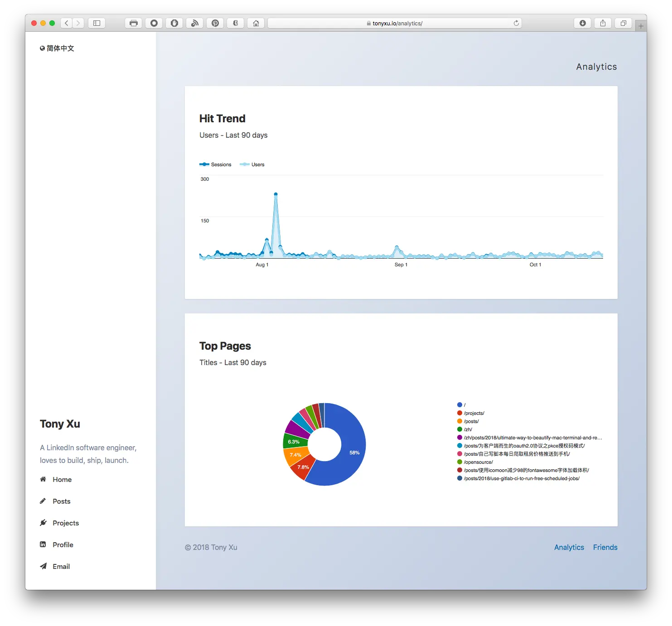672x626 pixels.
Task: Click the Print icon in the toolbar
Action: click(133, 23)
